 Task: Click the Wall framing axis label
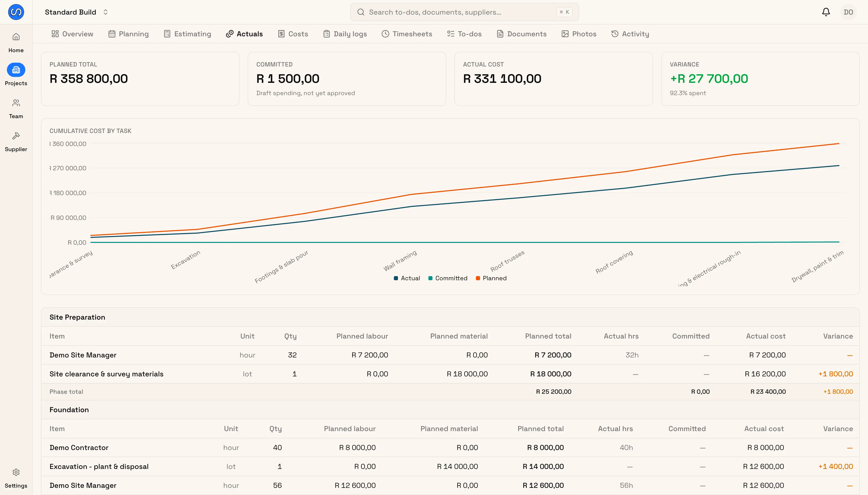400,261
